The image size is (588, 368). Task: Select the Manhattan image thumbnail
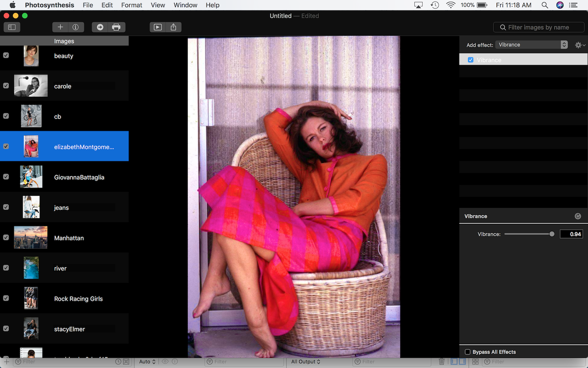pyautogui.click(x=31, y=237)
